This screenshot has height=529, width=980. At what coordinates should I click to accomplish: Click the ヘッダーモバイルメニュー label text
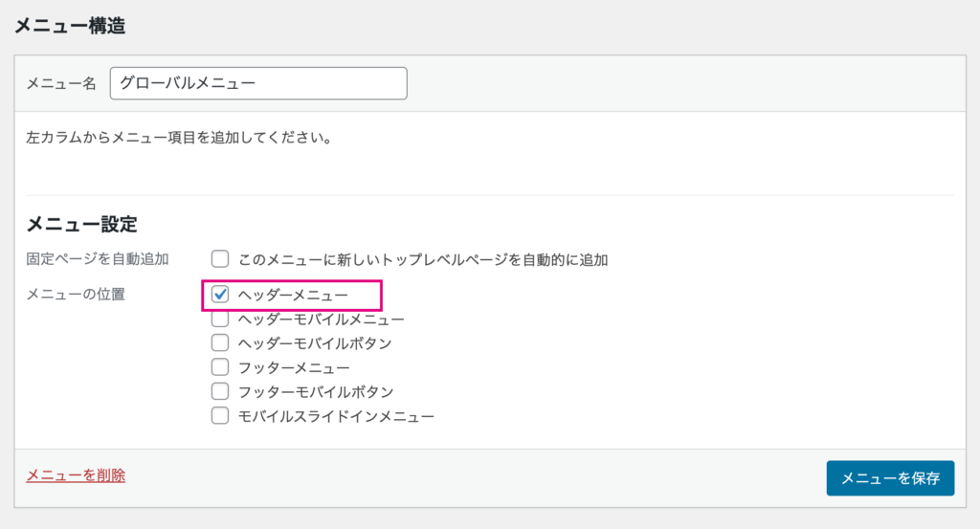pos(322,320)
